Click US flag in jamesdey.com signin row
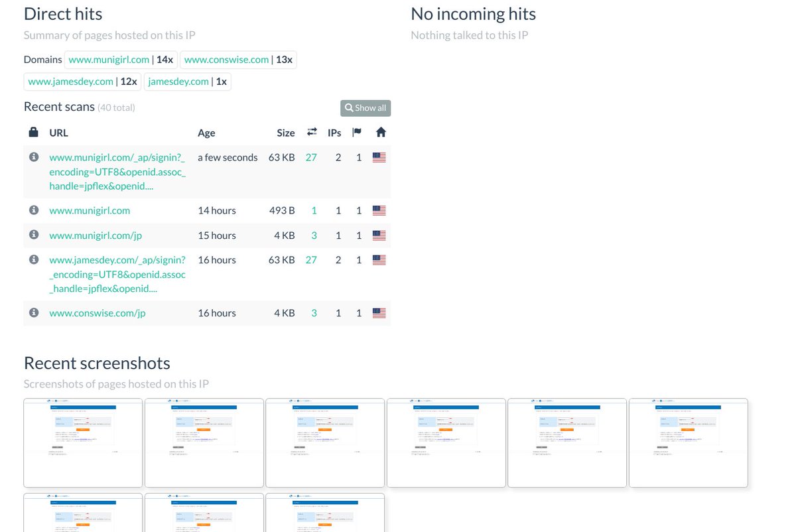This screenshot has height=532, width=796. tap(379, 260)
